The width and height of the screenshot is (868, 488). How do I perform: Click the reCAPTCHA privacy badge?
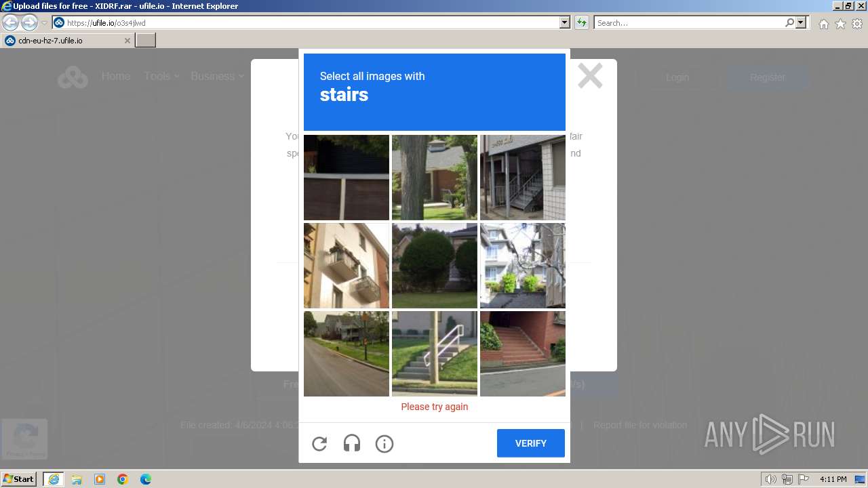(x=24, y=439)
